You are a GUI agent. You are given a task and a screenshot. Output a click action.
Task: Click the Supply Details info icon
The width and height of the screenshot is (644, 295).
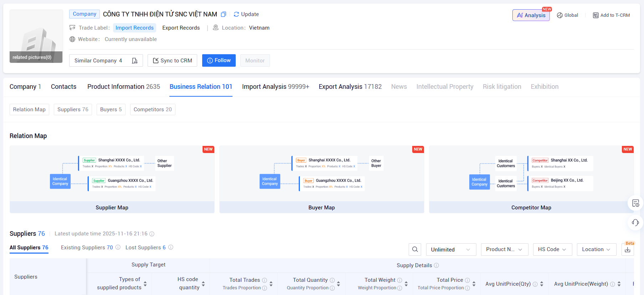(436, 265)
